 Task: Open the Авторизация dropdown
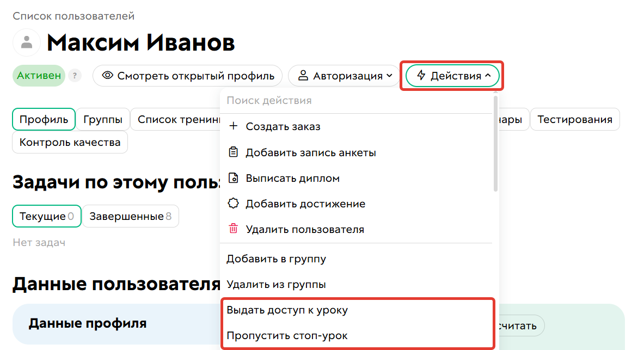[344, 76]
